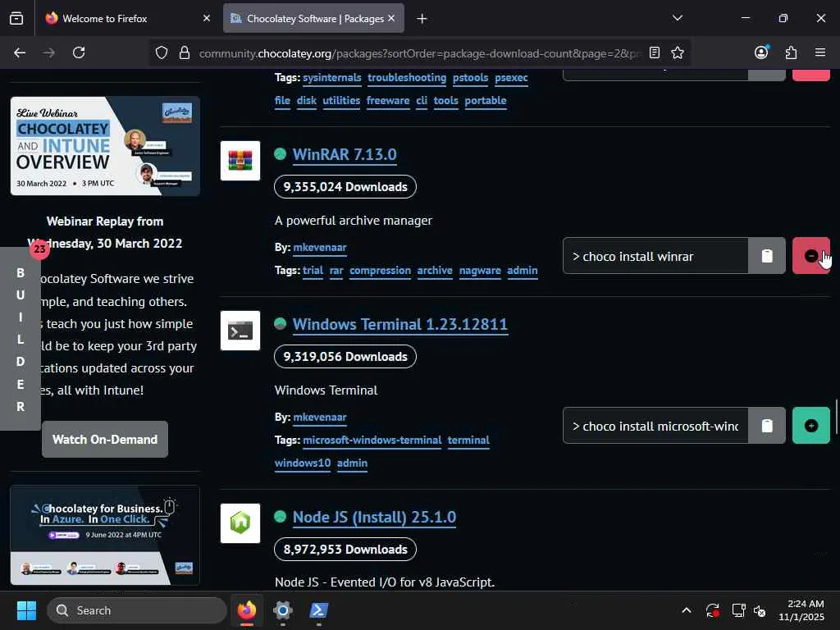Open the windows10 tag
840x630 pixels.
303,463
